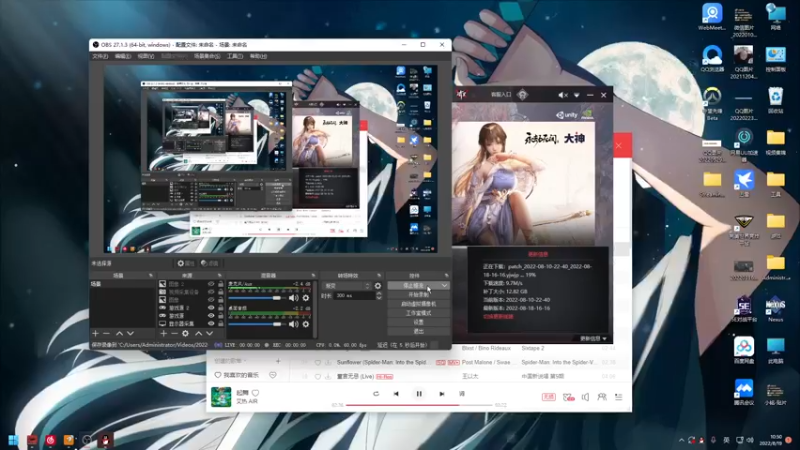Viewport: 800px width, 450px height.
Task: Toggle visibility of 游戏源 source
Action: pos(211,316)
